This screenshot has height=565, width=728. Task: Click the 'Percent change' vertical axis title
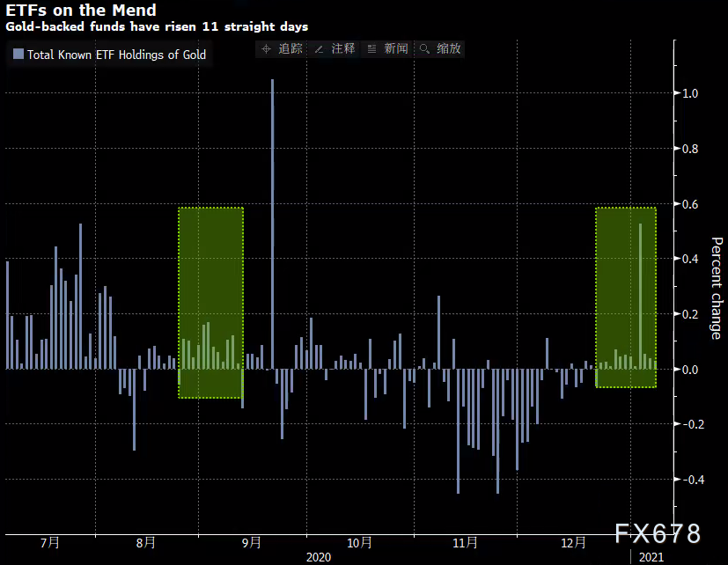click(716, 288)
